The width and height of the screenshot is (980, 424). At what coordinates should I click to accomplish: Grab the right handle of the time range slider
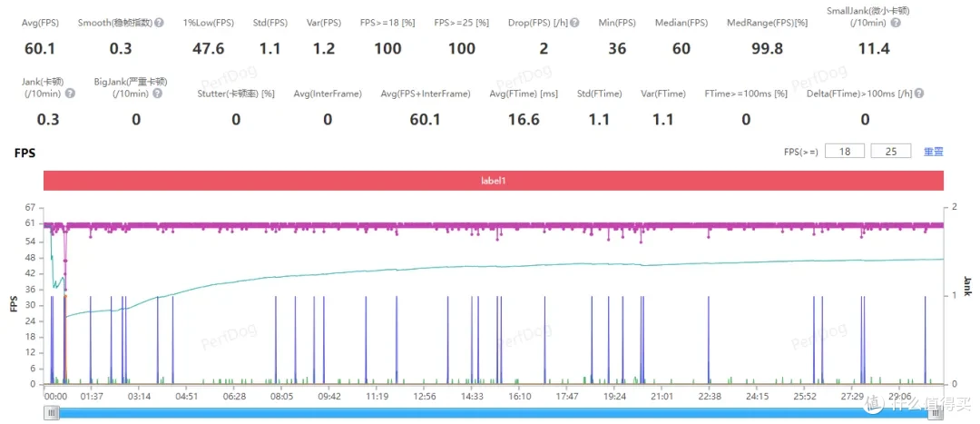click(x=936, y=412)
